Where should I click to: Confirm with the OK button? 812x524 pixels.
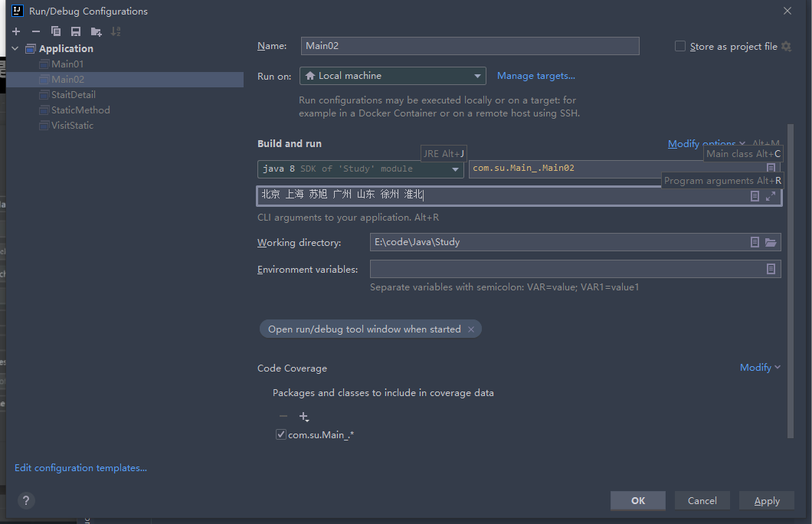point(638,500)
